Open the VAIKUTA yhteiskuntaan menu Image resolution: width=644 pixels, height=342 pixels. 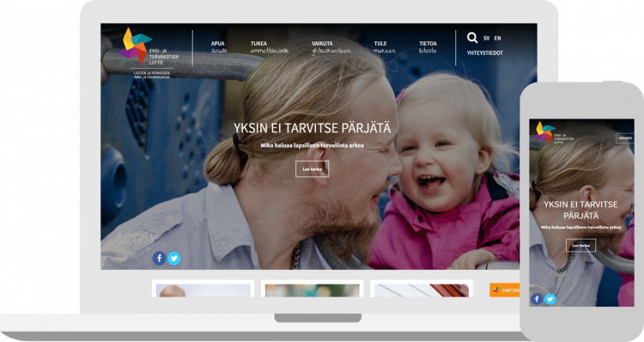tap(331, 47)
